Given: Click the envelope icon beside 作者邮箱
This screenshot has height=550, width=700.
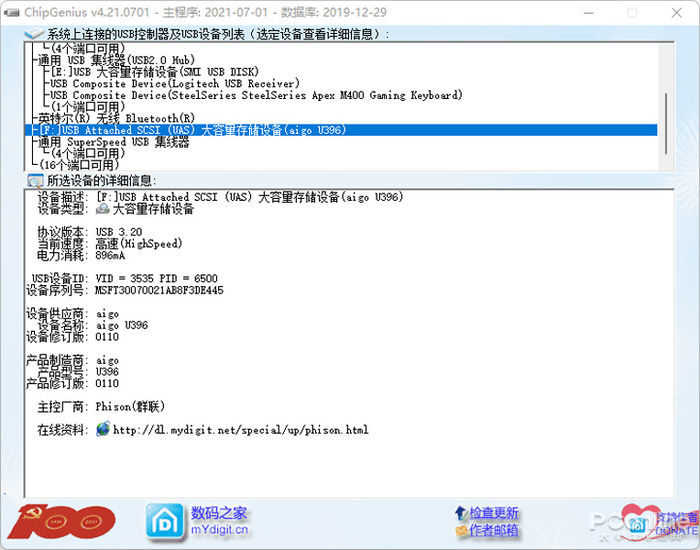Looking at the screenshot, I should [461, 530].
